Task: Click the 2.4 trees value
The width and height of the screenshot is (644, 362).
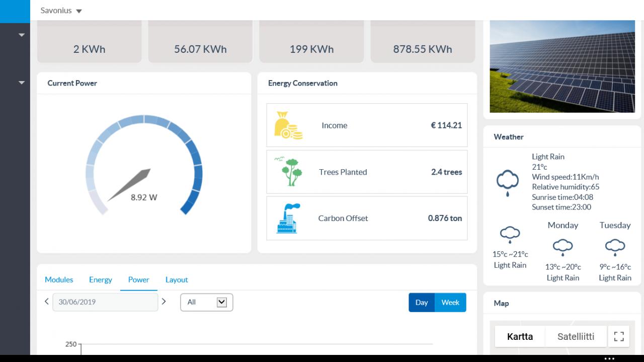Action: 446,172
